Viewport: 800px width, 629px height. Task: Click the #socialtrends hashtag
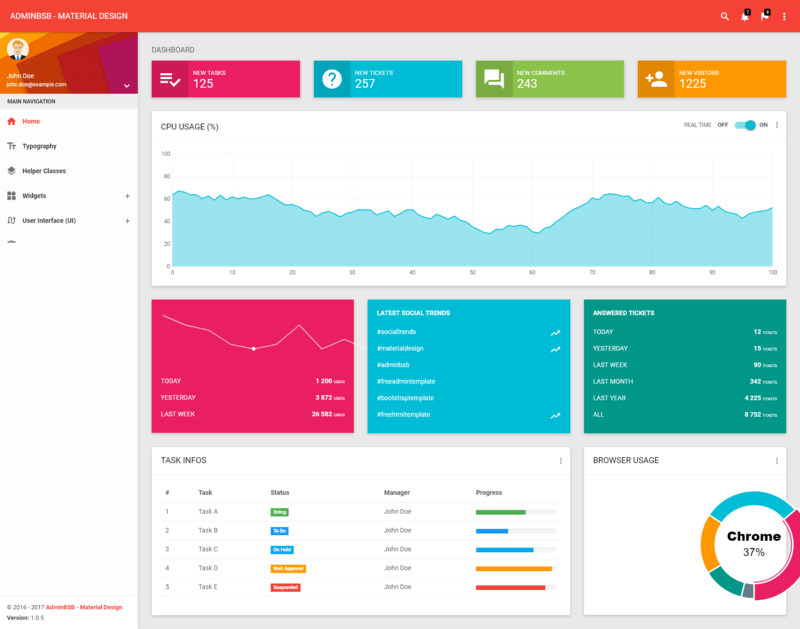[x=396, y=332]
